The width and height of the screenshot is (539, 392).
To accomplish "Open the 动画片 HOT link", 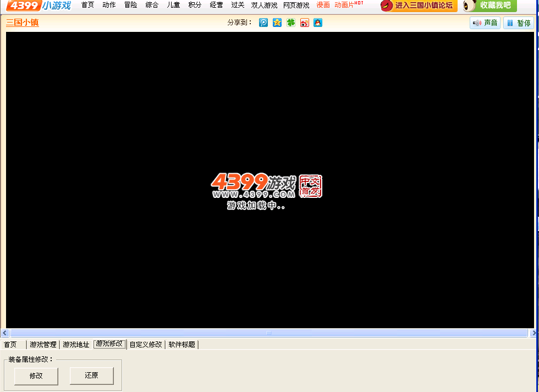I will click(x=349, y=4).
